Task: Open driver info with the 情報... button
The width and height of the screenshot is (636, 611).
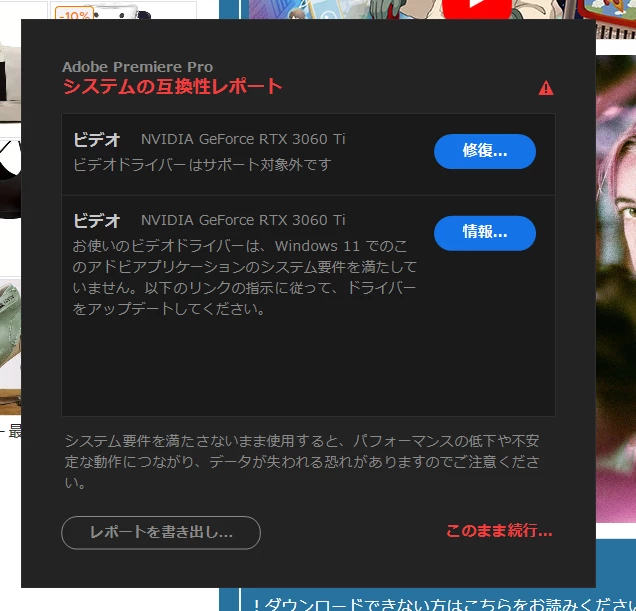Action: pos(485,233)
